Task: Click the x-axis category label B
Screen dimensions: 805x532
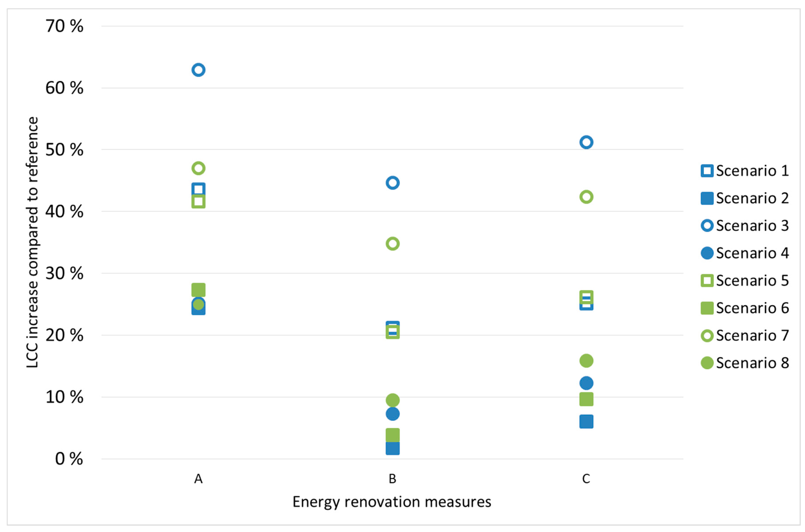Action: click(392, 479)
